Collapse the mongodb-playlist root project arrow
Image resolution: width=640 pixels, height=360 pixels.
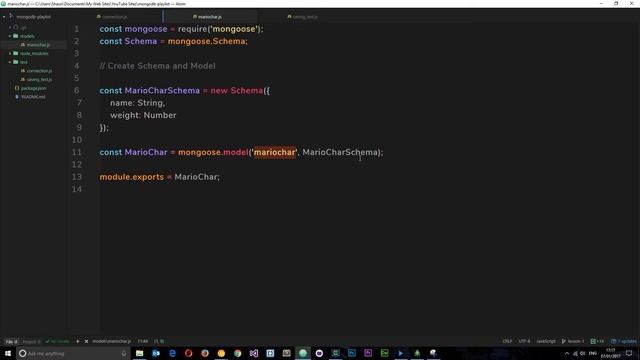[4, 17]
